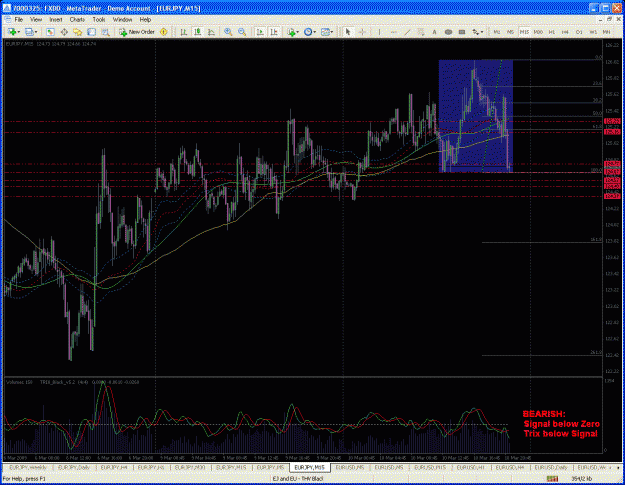Click the New Order button
Viewport: 625px width, 485px height.
click(137, 32)
